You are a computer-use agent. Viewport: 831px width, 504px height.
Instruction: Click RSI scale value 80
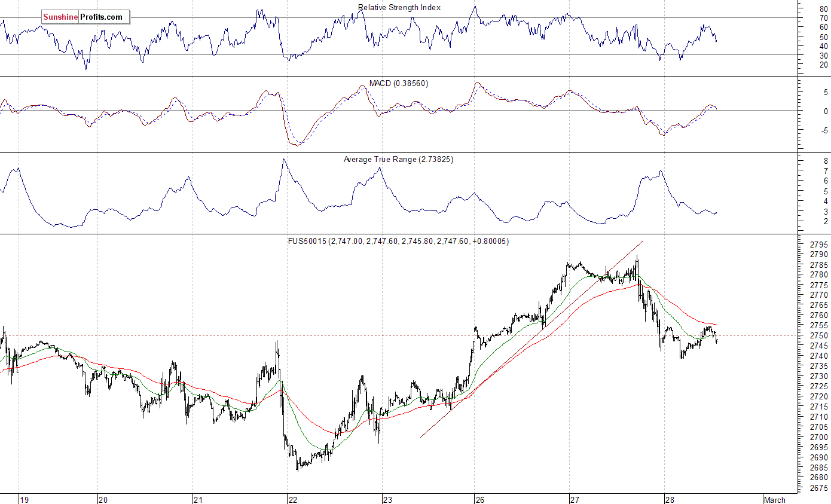(x=824, y=9)
